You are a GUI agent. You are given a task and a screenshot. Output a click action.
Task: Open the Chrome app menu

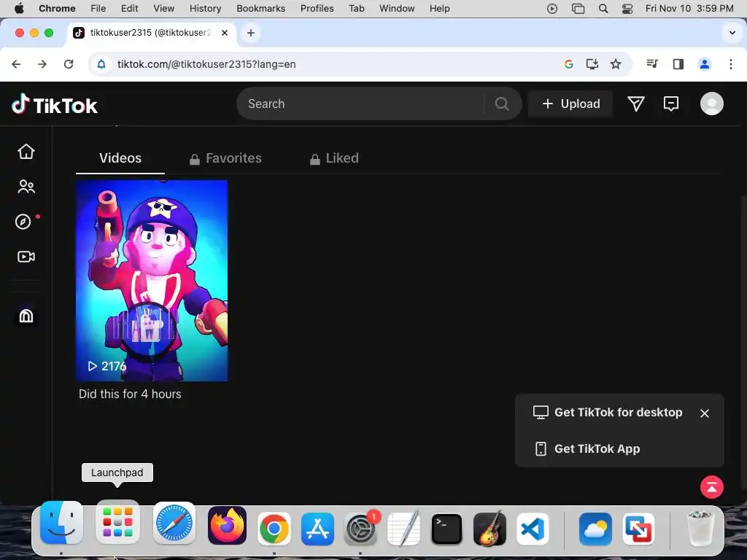pos(57,8)
